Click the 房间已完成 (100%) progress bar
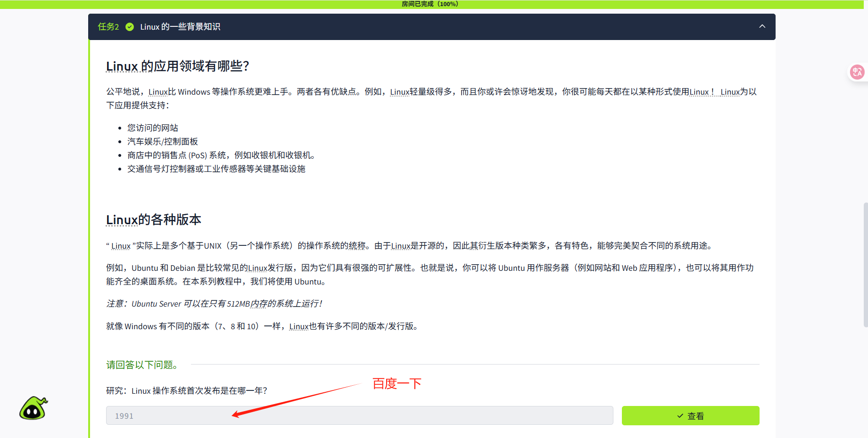 (x=432, y=4)
